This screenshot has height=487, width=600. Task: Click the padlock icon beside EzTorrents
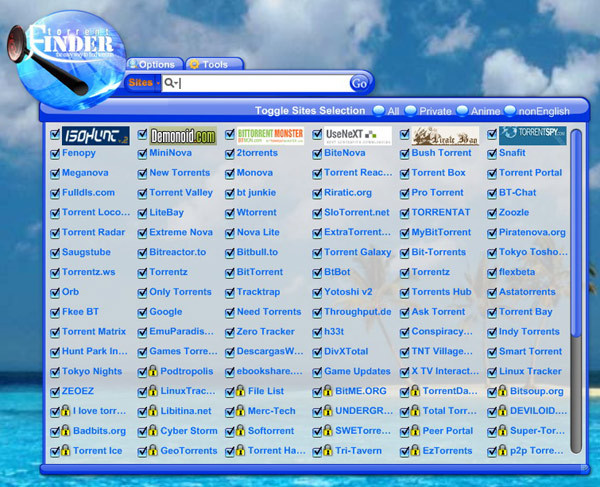coord(415,450)
